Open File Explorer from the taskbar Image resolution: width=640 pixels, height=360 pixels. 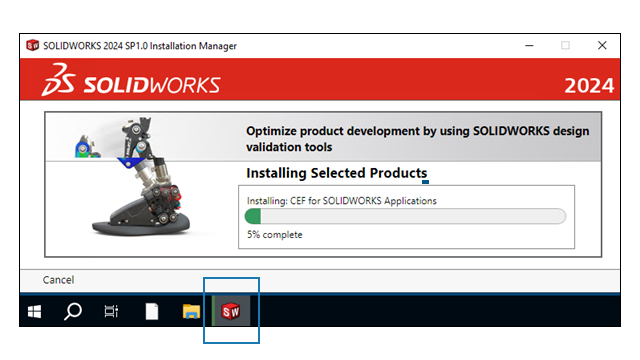coord(191,311)
